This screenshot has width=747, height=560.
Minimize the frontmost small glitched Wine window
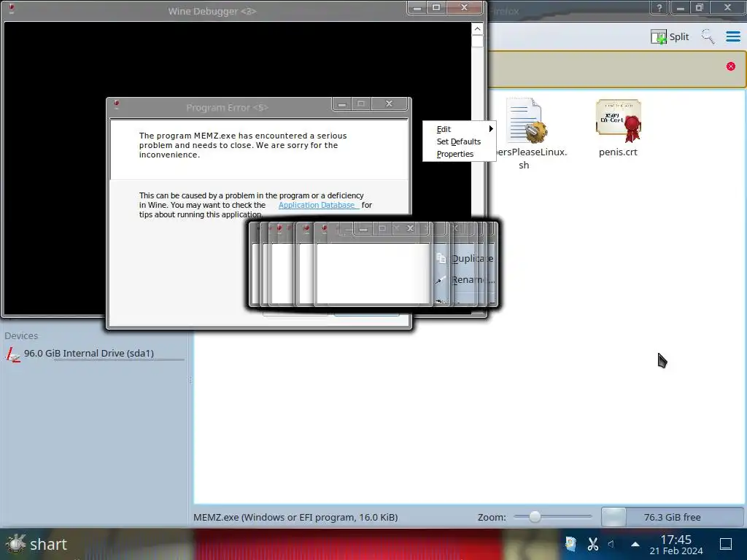pyautogui.click(x=363, y=229)
